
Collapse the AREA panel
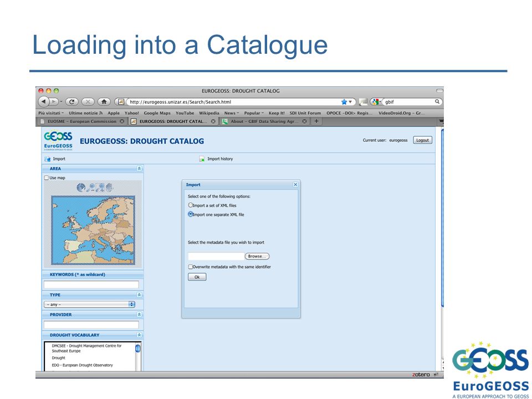(x=139, y=168)
